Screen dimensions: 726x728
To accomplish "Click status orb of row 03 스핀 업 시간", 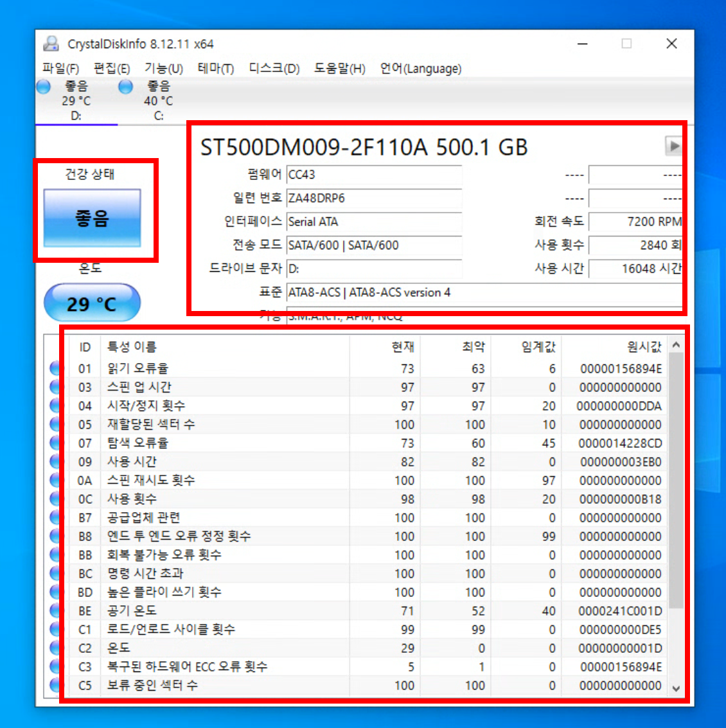I will [x=55, y=387].
